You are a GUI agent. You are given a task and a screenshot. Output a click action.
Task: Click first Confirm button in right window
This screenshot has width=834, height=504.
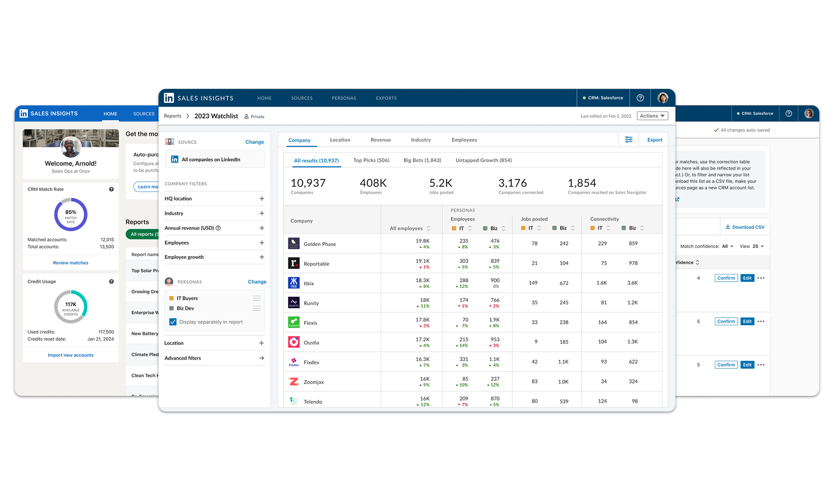pos(726,278)
